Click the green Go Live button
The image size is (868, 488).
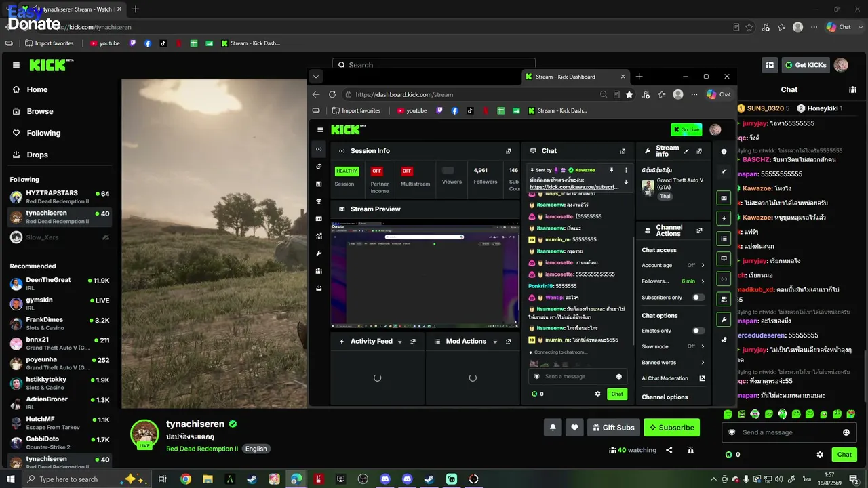coord(686,129)
